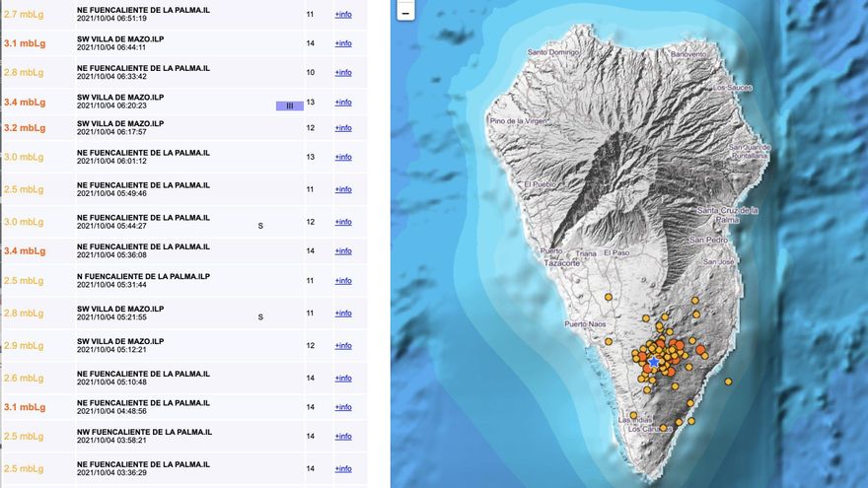Screen dimensions: 868x488
Task: Click the map zoom out minus button
Action: coord(405,11)
